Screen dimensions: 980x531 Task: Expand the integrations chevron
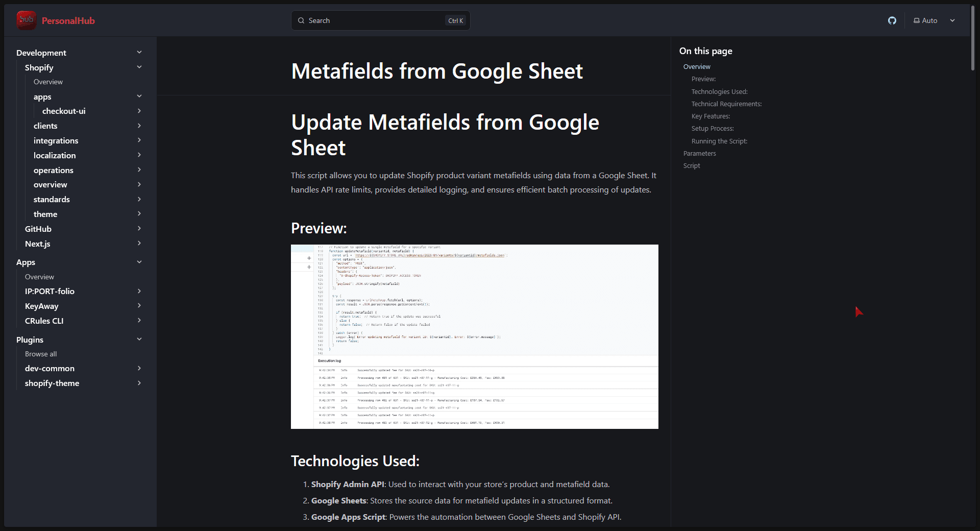(139, 140)
